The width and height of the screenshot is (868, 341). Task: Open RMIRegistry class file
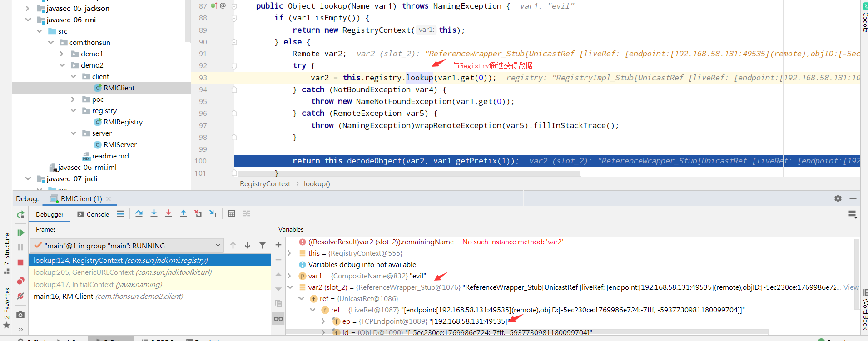click(118, 122)
